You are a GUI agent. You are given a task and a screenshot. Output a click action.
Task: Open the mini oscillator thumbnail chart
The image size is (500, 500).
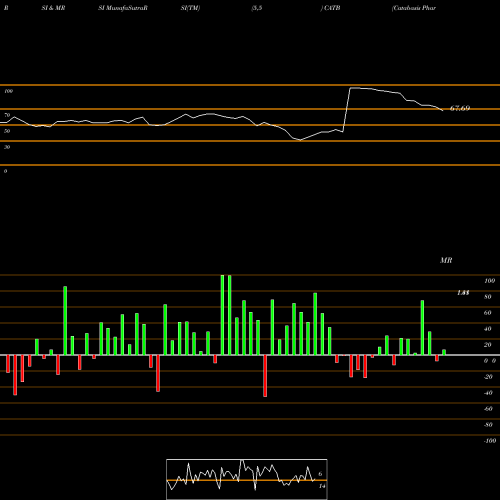tap(247, 479)
